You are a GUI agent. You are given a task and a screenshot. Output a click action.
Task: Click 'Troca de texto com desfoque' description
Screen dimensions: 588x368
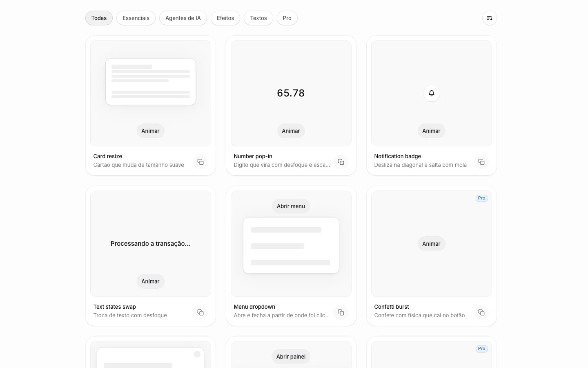[x=130, y=315]
